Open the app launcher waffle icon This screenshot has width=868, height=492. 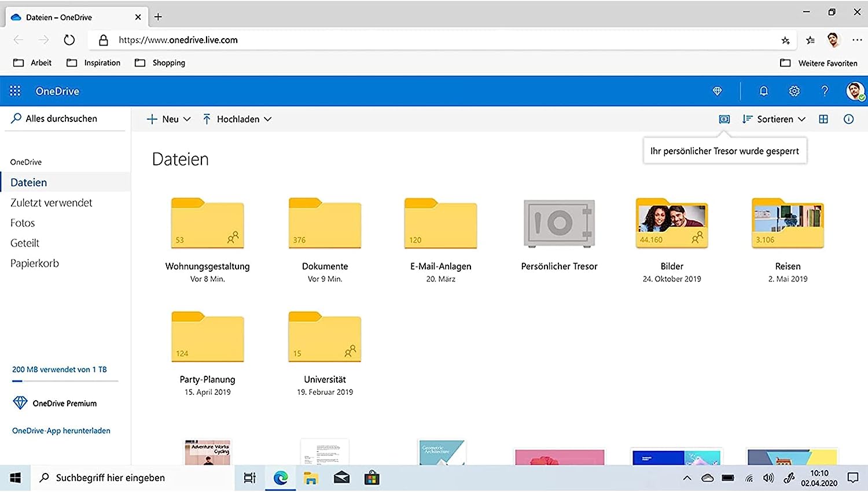click(x=15, y=91)
